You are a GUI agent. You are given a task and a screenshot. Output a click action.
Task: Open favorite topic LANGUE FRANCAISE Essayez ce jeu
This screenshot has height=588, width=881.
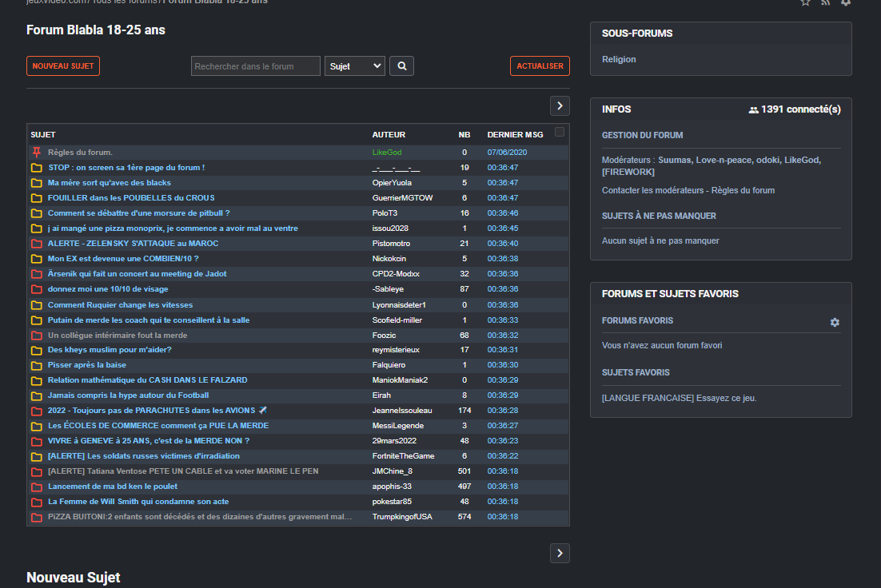(x=679, y=398)
